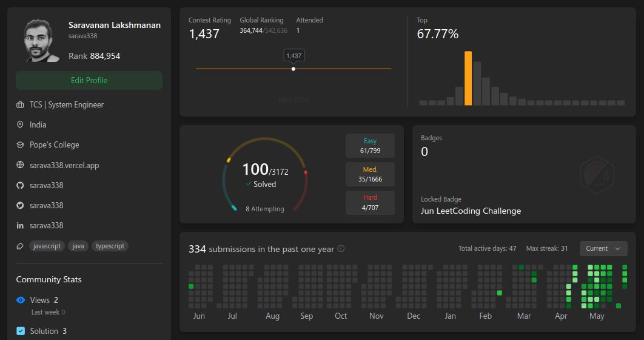Open the sarava338.vercel.app link
This screenshot has height=340, width=644.
tap(64, 165)
